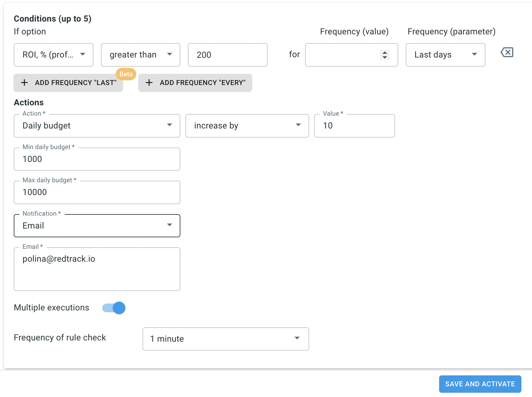This screenshot has width=532, height=397.
Task: Click the plus icon on Add Frequency "Last"
Action: coord(24,83)
